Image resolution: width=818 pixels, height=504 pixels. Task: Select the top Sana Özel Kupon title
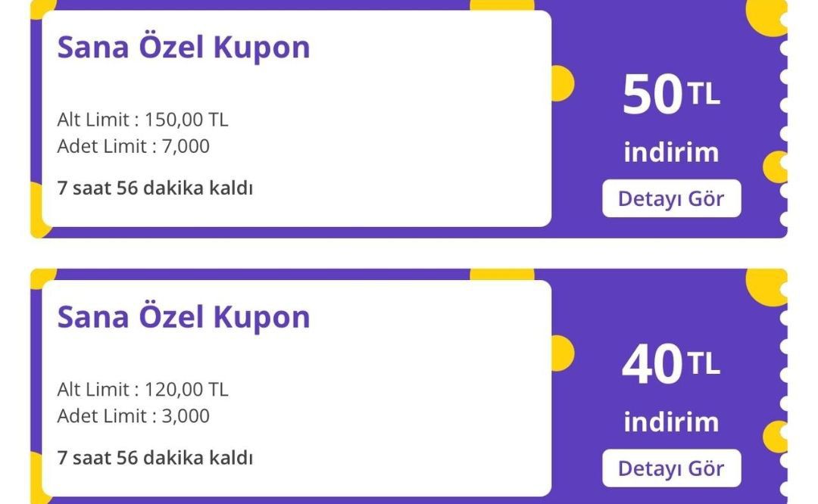coord(183,46)
